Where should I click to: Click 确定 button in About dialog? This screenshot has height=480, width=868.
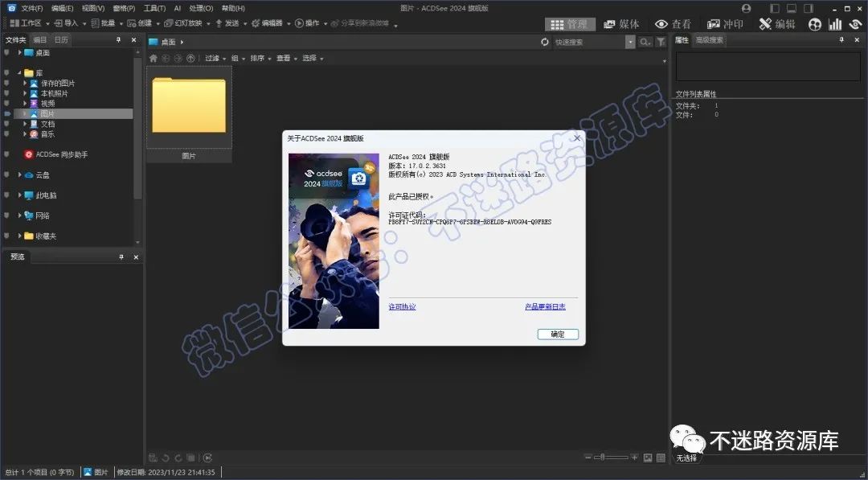pyautogui.click(x=558, y=334)
